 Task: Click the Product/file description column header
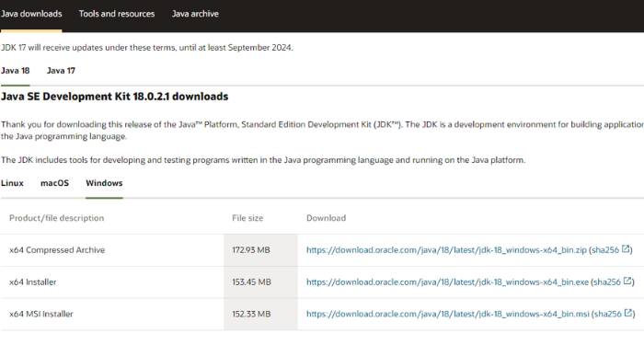coord(57,218)
